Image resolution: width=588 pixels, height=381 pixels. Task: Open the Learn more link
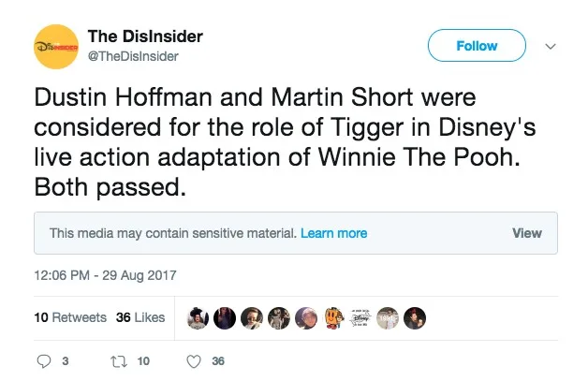(x=333, y=233)
